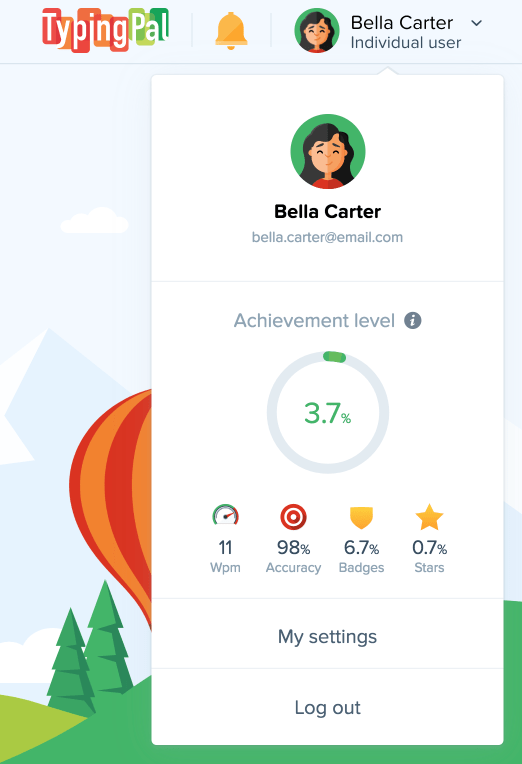Viewport: 522px width, 764px height.
Task: Select Log out
Action: (x=328, y=707)
